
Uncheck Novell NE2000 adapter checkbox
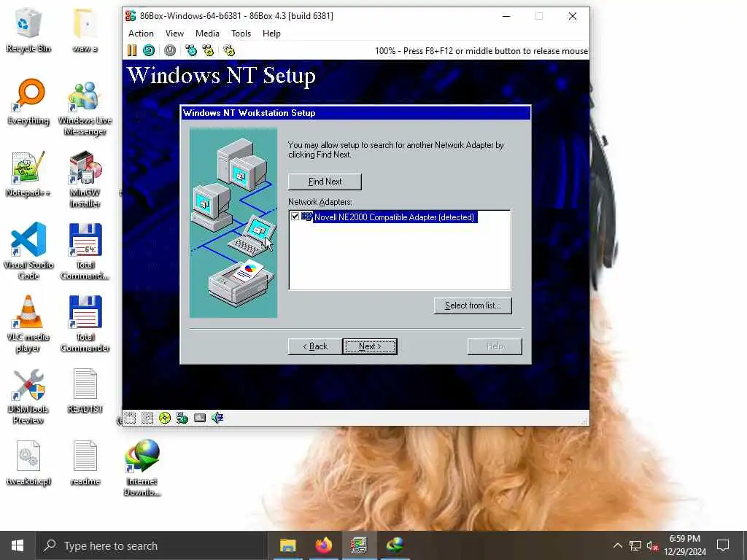pos(295,217)
